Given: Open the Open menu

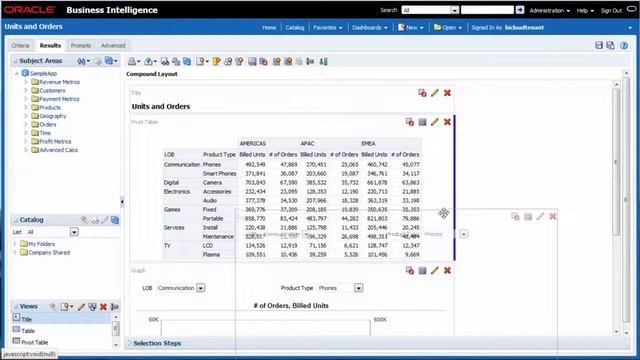Looking at the screenshot, I should [448, 27].
